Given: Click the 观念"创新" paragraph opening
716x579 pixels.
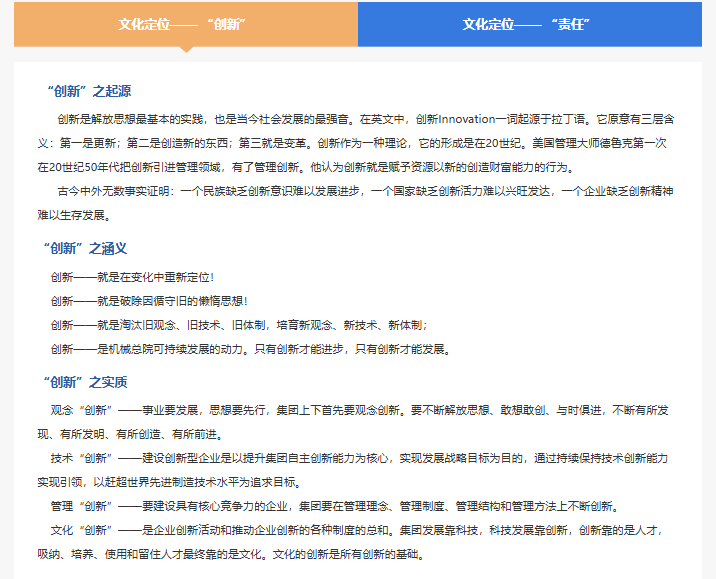Looking at the screenshot, I should (x=84, y=410).
